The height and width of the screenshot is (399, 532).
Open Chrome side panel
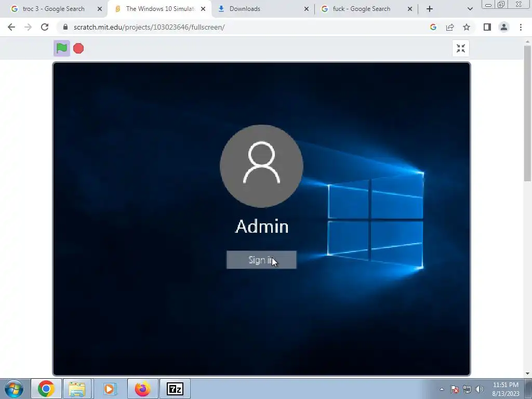coord(487,27)
